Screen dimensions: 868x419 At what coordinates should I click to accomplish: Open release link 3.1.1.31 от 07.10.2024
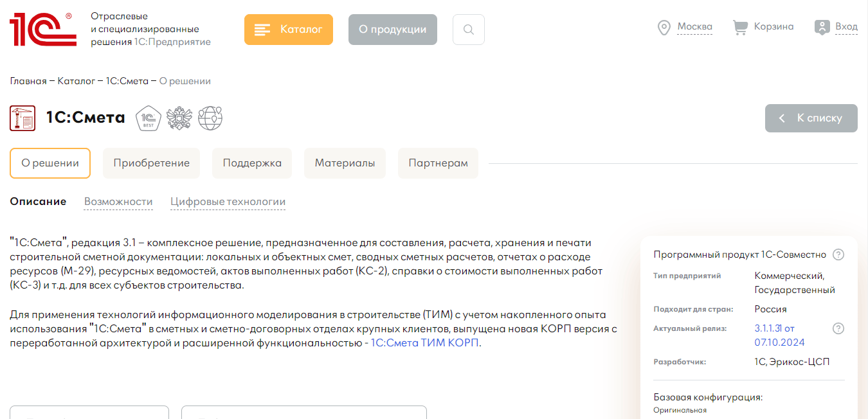coord(779,335)
